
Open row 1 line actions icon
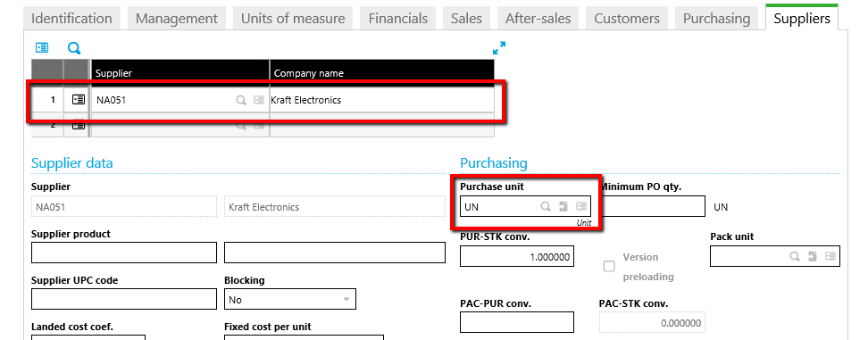(x=79, y=100)
